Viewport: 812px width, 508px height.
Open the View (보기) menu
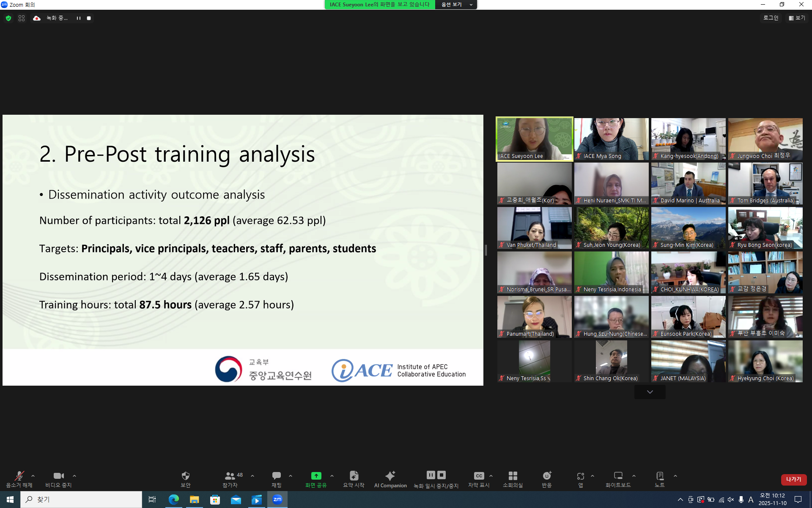pyautogui.click(x=797, y=18)
